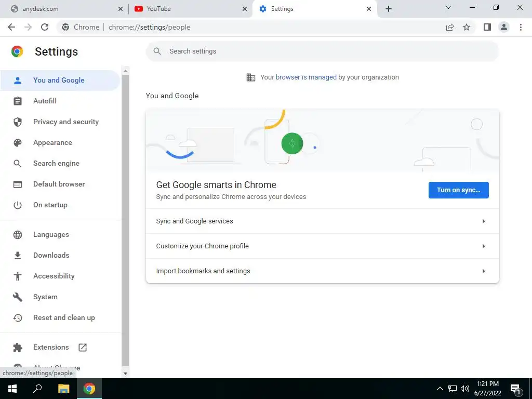Select the Settings tab
This screenshot has width=532, height=399.
pyautogui.click(x=314, y=9)
